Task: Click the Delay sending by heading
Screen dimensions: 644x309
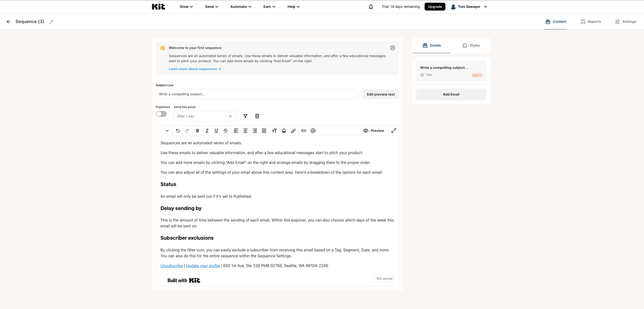Action: (x=181, y=208)
